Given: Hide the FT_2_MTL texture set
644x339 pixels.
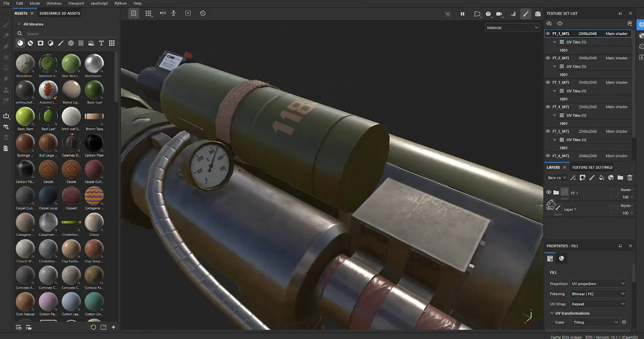Looking at the screenshot, I should point(548,58).
